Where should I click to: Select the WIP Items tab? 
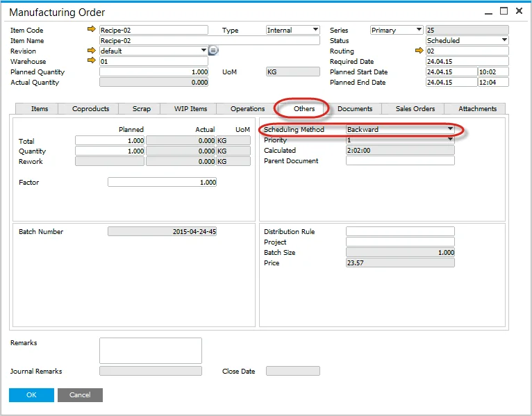tap(190, 108)
